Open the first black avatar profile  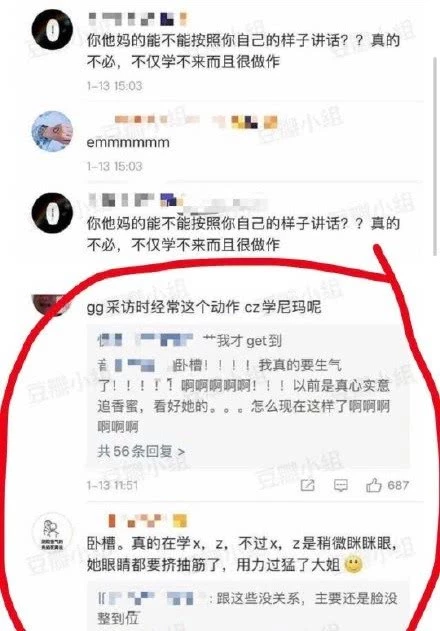click(x=52, y=29)
